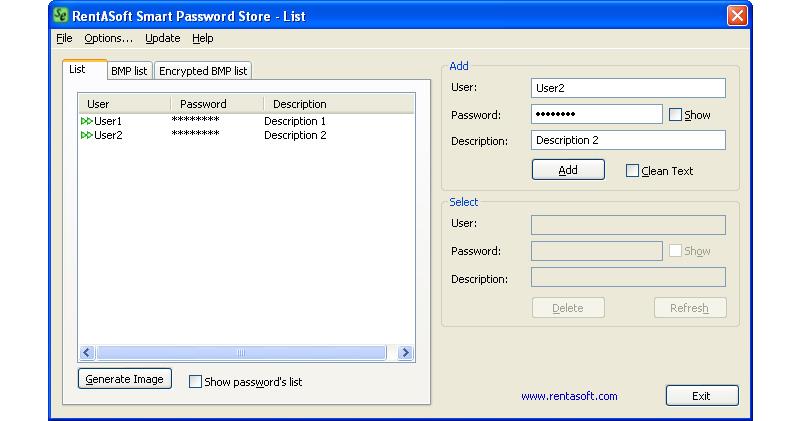Click the green arrow icon beside User2
Viewport: 800px width, 421px height.
tap(87, 135)
